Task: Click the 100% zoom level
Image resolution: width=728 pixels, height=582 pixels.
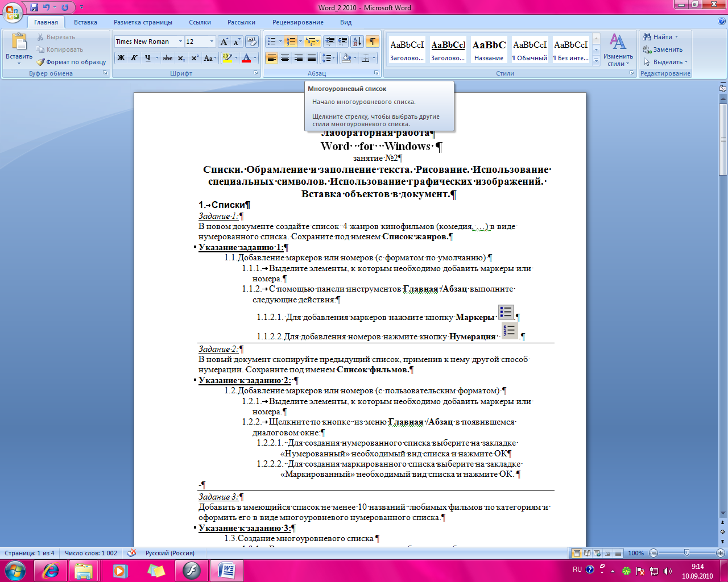Action: click(636, 553)
